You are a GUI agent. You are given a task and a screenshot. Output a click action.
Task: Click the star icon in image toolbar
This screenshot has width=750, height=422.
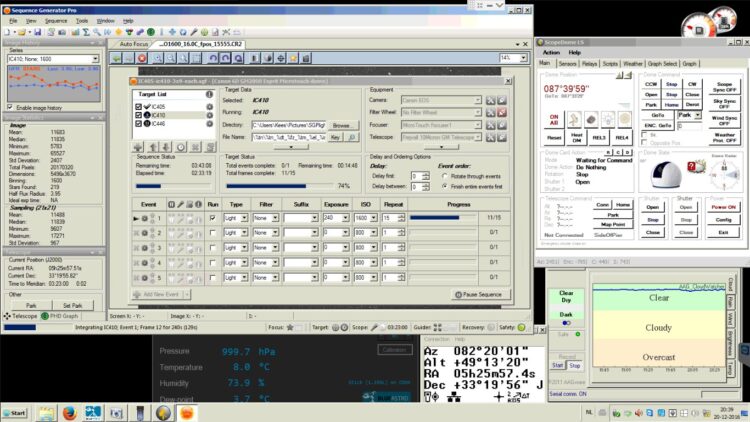tap(293, 58)
